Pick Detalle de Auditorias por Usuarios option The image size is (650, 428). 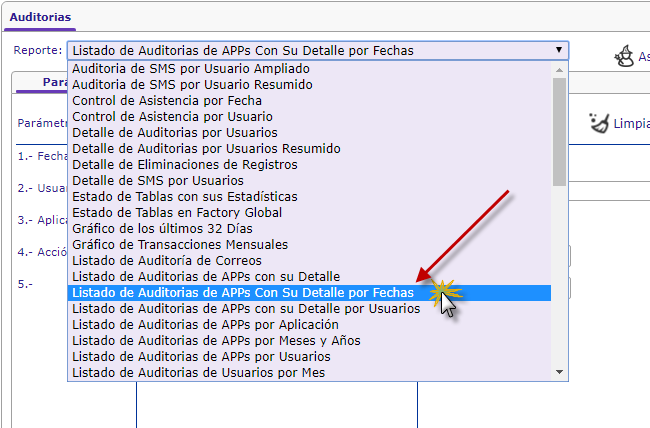(x=309, y=133)
